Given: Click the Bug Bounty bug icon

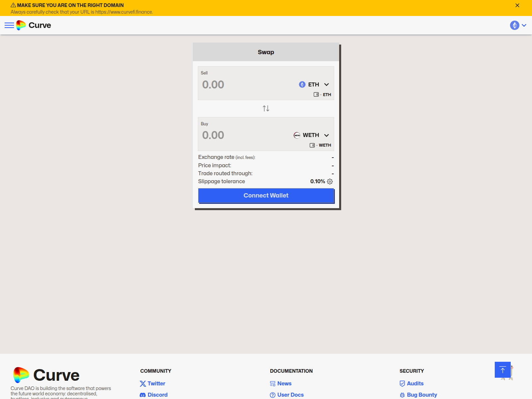Looking at the screenshot, I should coord(402,395).
